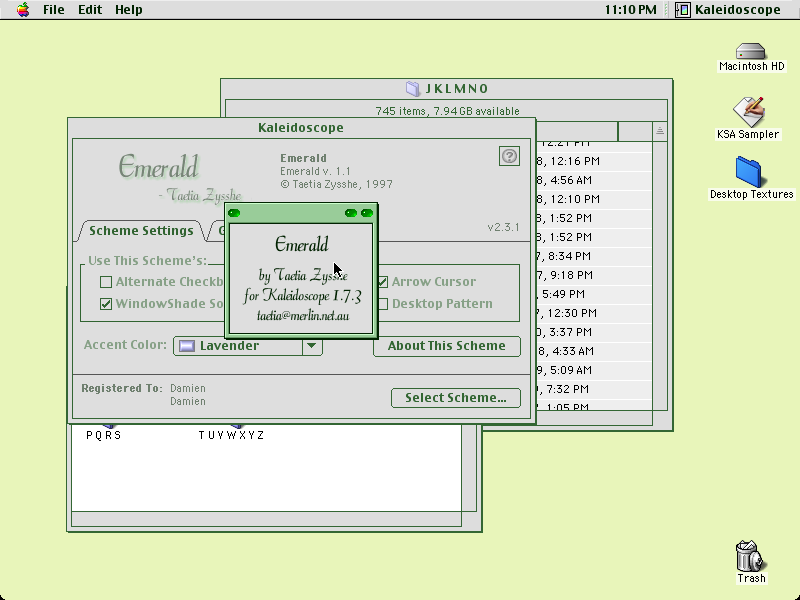Click the horizontal scrollbar of the back folder window
This screenshot has width=800, height=600.
[266, 519]
